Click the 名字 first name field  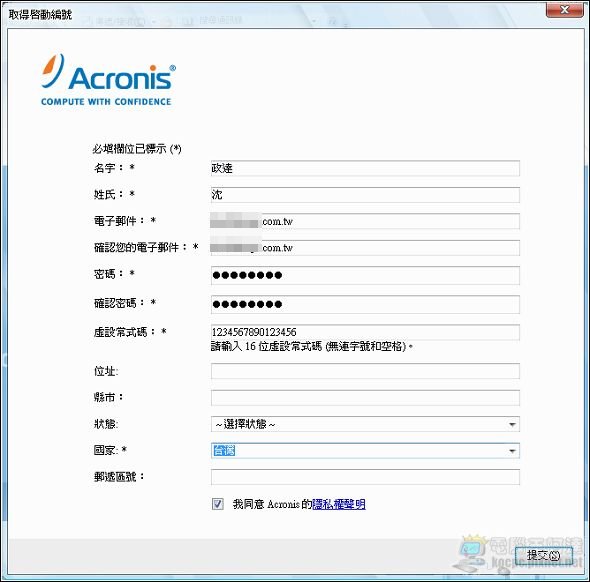tap(365, 168)
